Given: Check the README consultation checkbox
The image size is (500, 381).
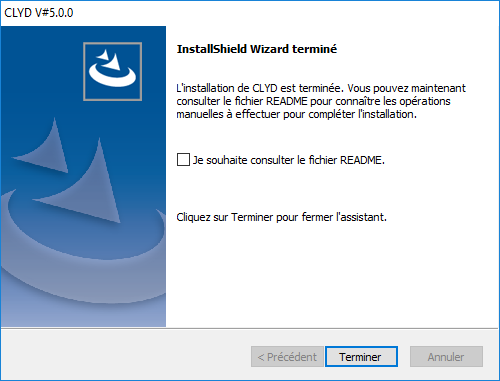Looking at the screenshot, I should [x=183, y=160].
